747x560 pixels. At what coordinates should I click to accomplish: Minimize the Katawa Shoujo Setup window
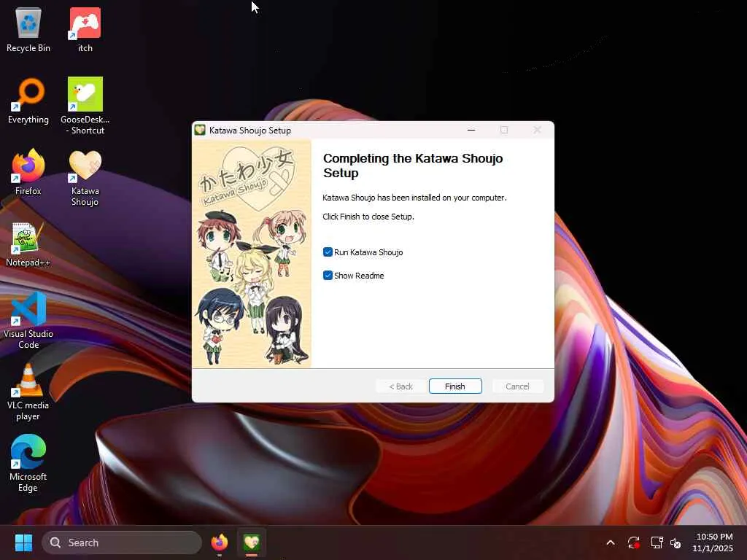pyautogui.click(x=471, y=130)
